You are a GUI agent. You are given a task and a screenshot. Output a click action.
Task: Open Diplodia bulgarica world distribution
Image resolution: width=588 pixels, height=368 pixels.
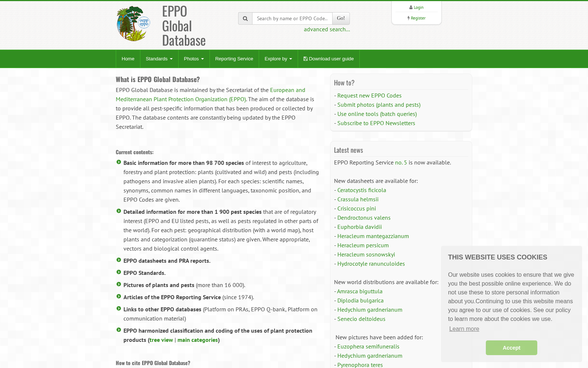point(361,301)
